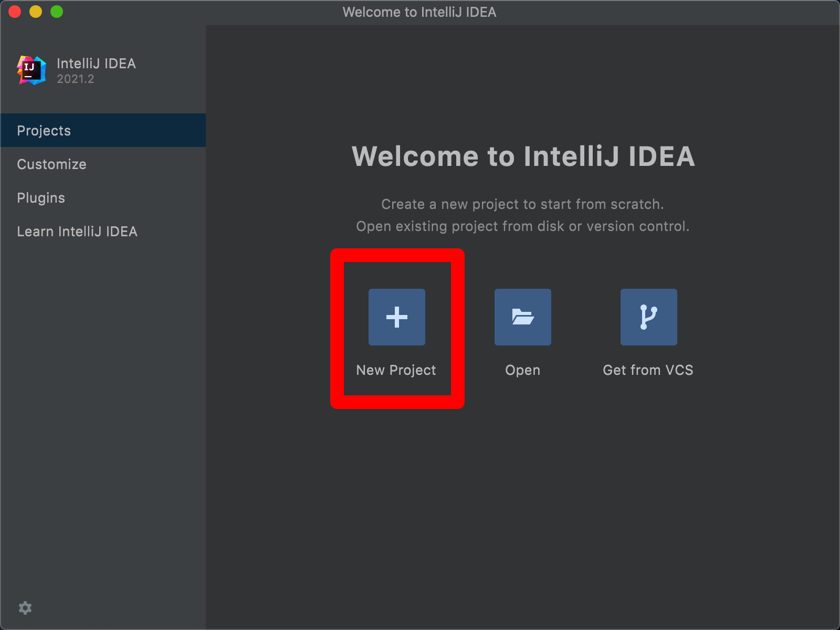Click the Welcome to IntelliJ IDEA heading
Screen dimensions: 840x630
[523, 156]
